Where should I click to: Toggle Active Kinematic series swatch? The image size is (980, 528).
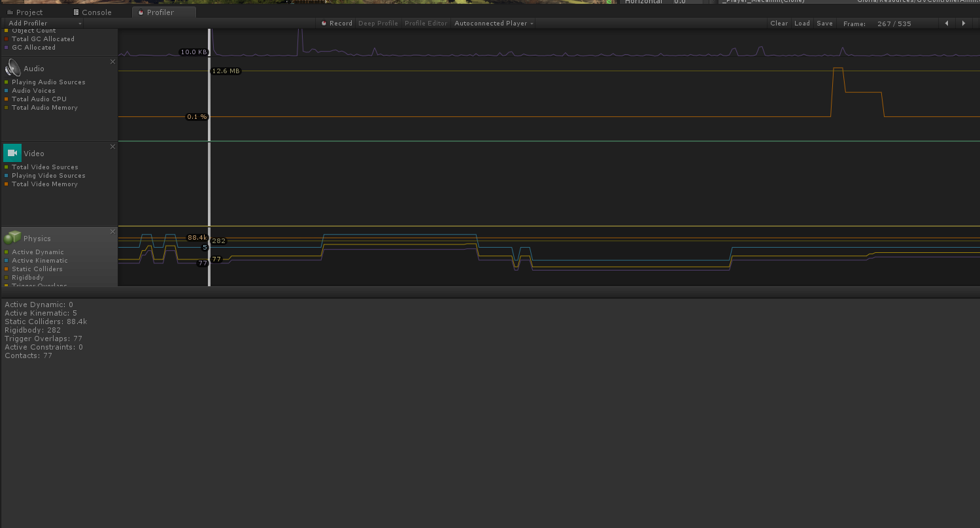7,261
